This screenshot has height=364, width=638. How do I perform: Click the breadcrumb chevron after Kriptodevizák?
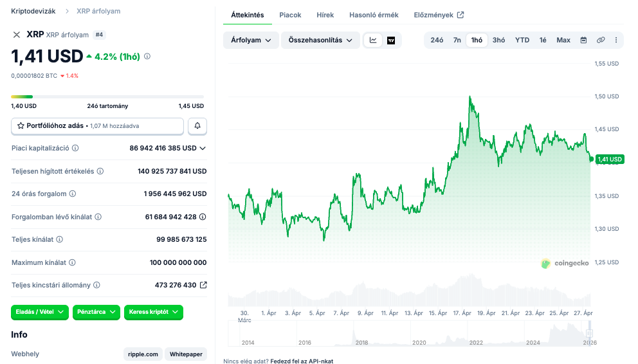(67, 12)
